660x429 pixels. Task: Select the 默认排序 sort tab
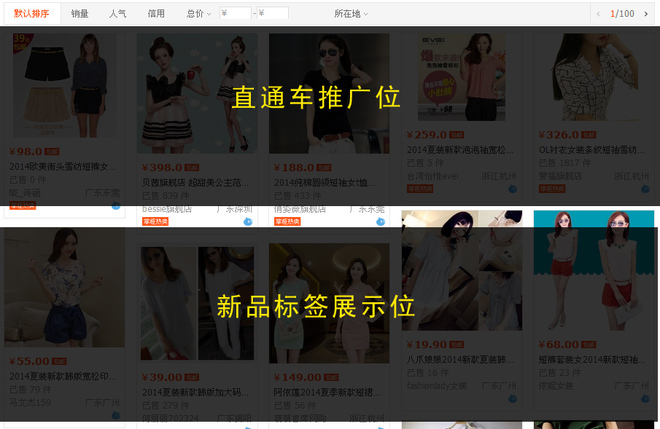32,13
